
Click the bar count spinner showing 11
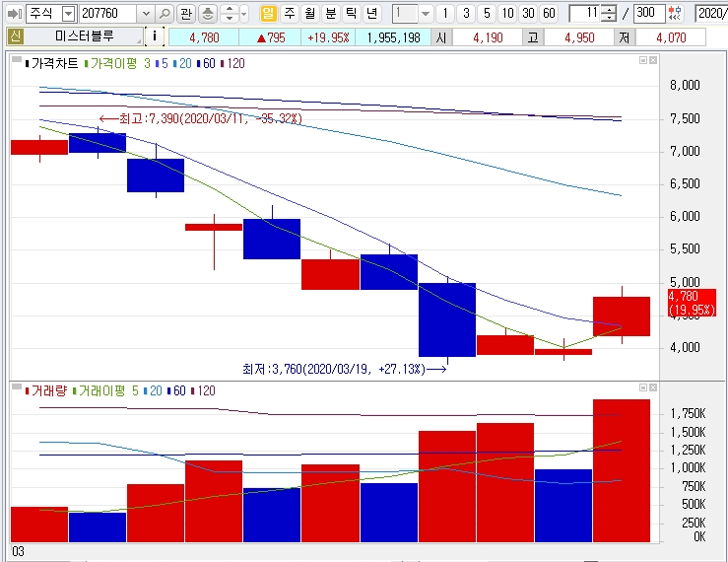point(593,13)
